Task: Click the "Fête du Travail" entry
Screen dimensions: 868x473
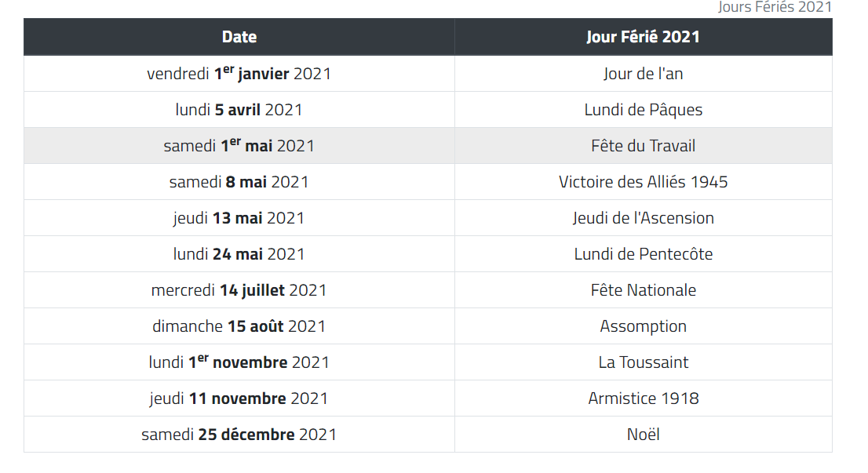Action: point(643,146)
